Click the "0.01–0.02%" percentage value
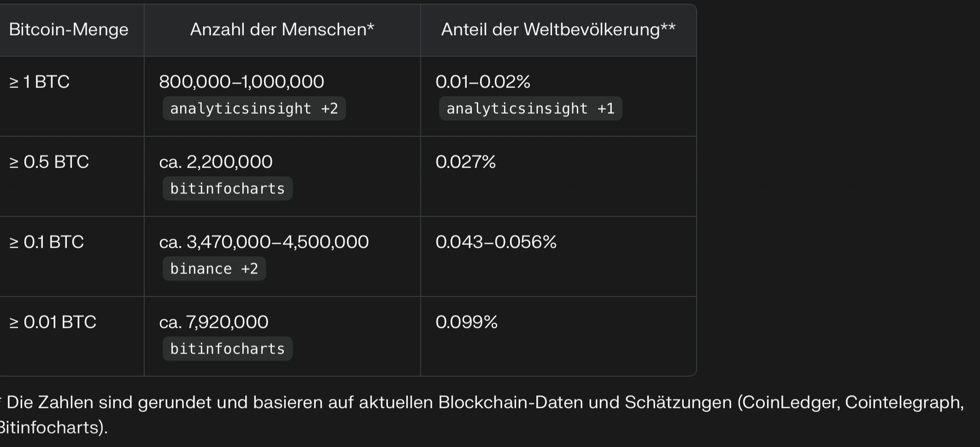This screenshot has width=980, height=447. (483, 82)
